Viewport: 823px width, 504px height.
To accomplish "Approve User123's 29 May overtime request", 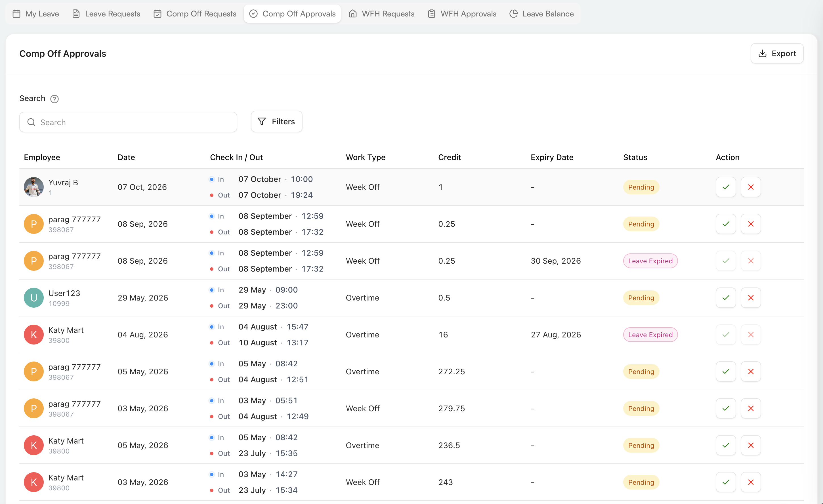I will (x=725, y=298).
